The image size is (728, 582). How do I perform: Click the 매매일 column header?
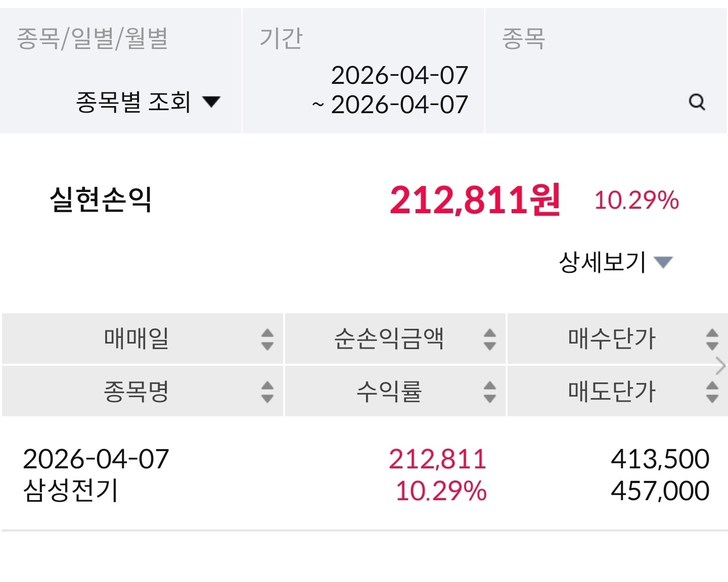tap(136, 339)
